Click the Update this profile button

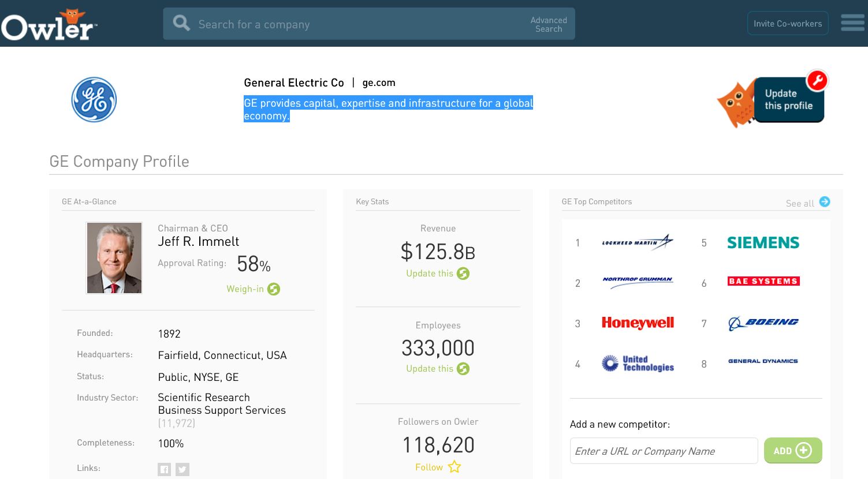click(788, 100)
